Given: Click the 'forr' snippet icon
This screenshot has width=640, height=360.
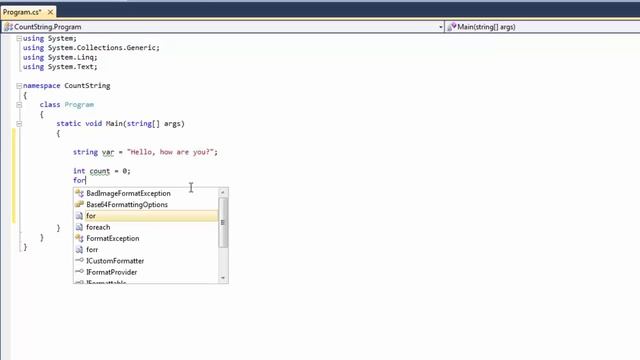Looking at the screenshot, I should coord(79,250).
